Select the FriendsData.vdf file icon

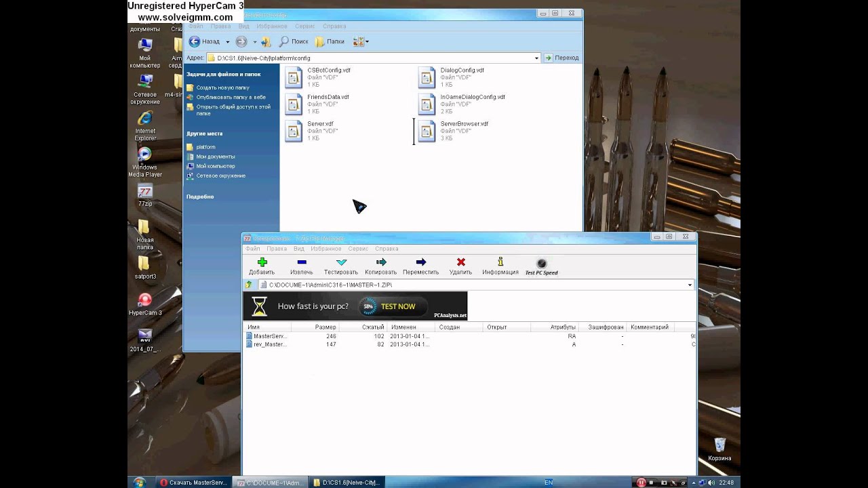click(294, 104)
